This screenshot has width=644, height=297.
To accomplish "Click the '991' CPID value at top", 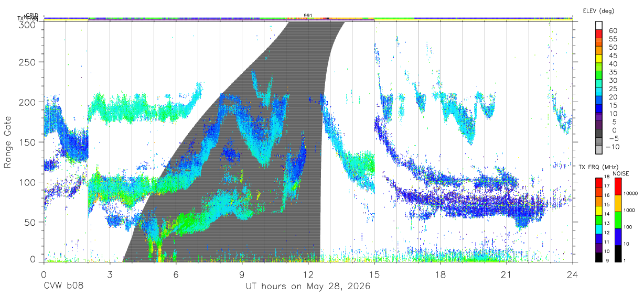I will click(x=308, y=16).
